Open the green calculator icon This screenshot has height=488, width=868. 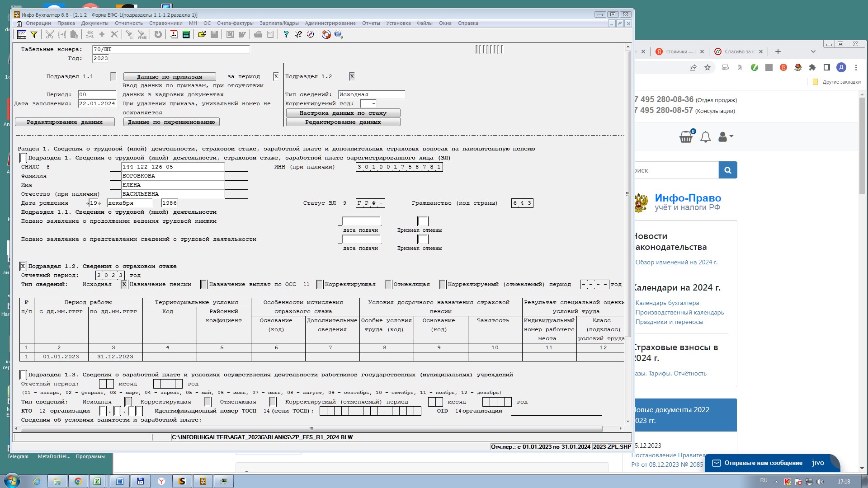(x=186, y=34)
